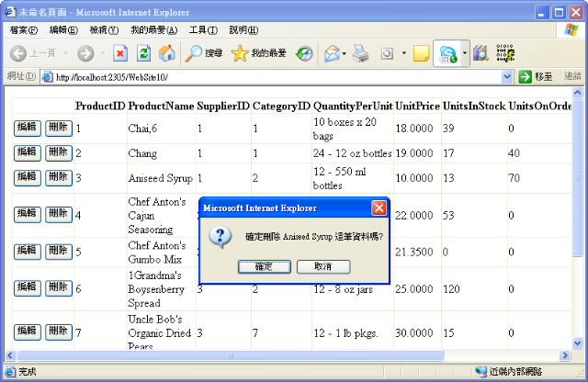Click the Refresh page icon

tap(143, 53)
